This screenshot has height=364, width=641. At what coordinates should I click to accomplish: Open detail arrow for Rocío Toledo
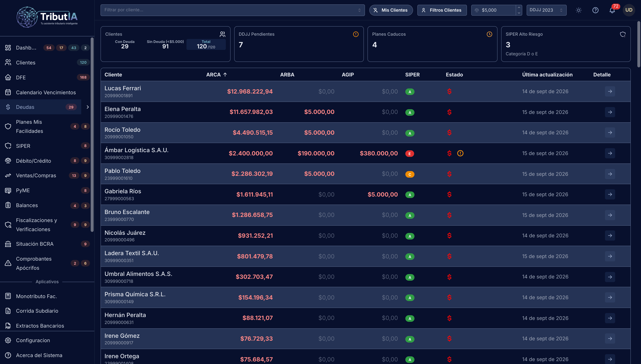[x=610, y=132]
